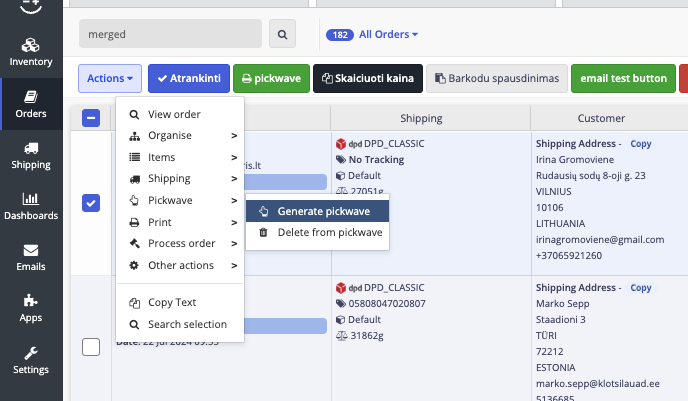Go to Shipping in the sidebar
This screenshot has height=401, width=688.
click(x=30, y=156)
